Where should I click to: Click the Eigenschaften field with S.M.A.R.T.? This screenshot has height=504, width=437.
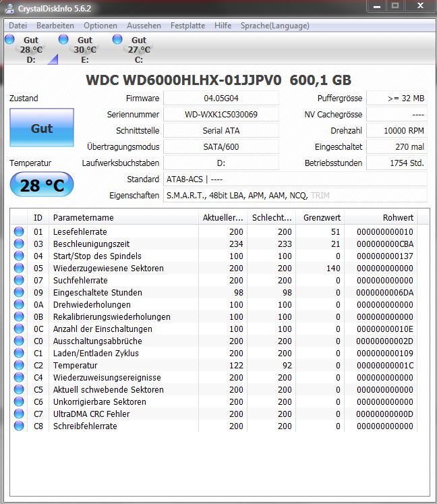pos(295,195)
